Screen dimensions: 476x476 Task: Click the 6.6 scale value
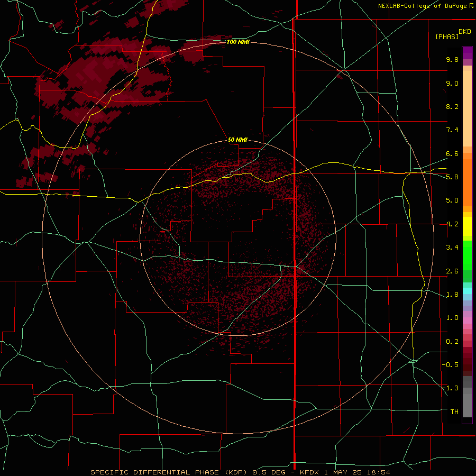click(x=452, y=153)
